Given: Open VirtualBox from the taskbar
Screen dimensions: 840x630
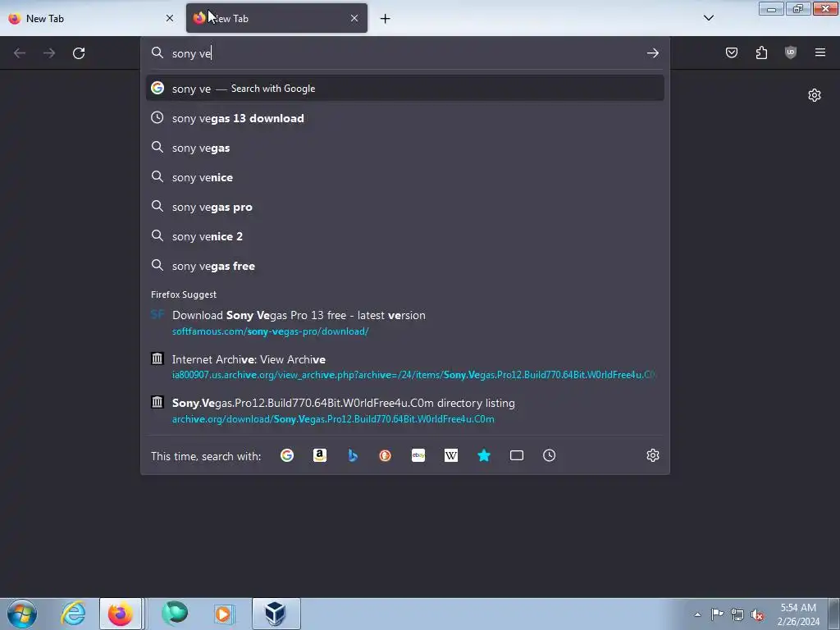Looking at the screenshot, I should [276, 614].
